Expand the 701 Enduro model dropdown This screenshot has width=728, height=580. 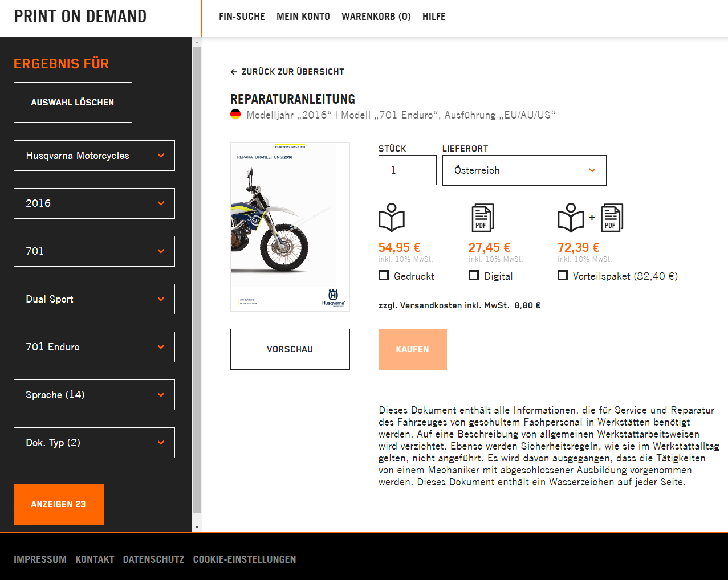(94, 347)
